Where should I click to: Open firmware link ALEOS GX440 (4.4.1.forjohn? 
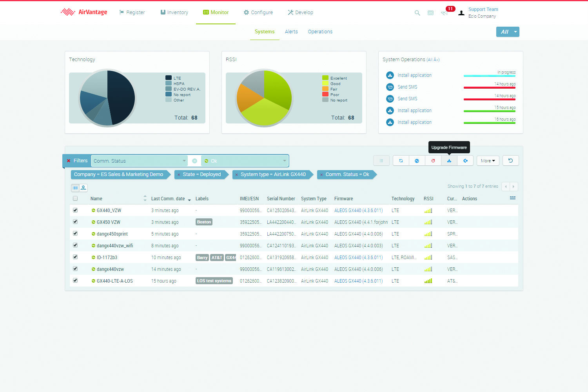[361, 222]
